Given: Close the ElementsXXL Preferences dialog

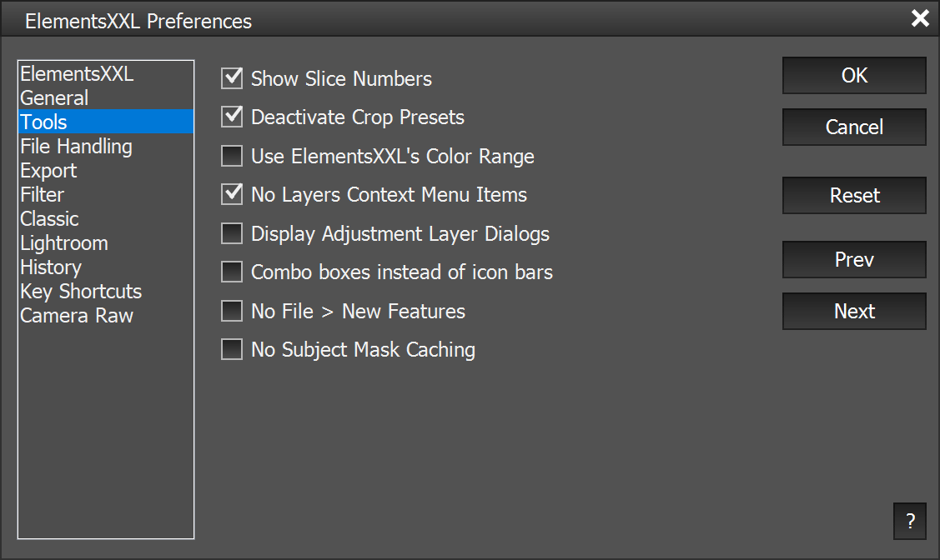Looking at the screenshot, I should tap(920, 18).
